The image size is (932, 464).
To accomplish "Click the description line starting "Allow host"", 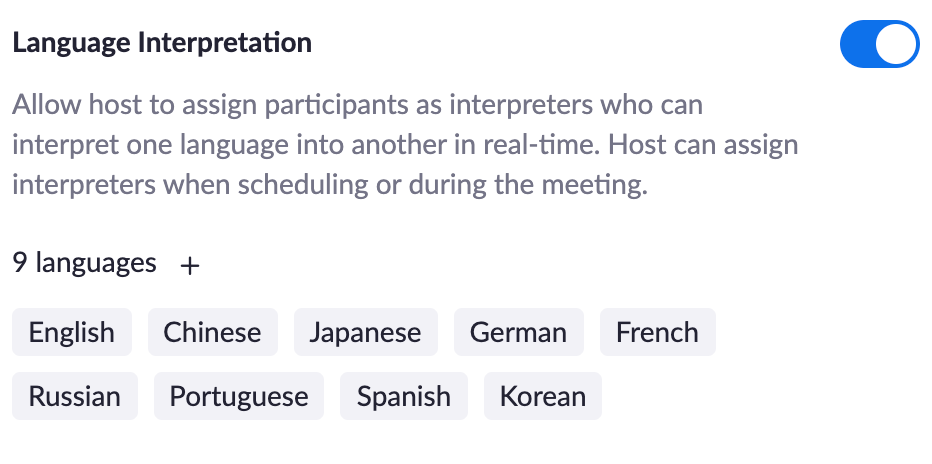I will pyautogui.click(x=357, y=105).
